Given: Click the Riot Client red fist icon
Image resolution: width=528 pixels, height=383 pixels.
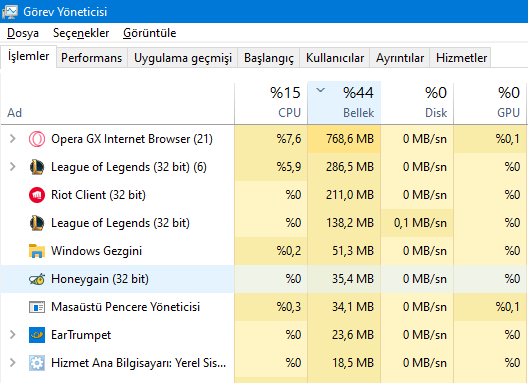Looking at the screenshot, I should click(37, 195).
